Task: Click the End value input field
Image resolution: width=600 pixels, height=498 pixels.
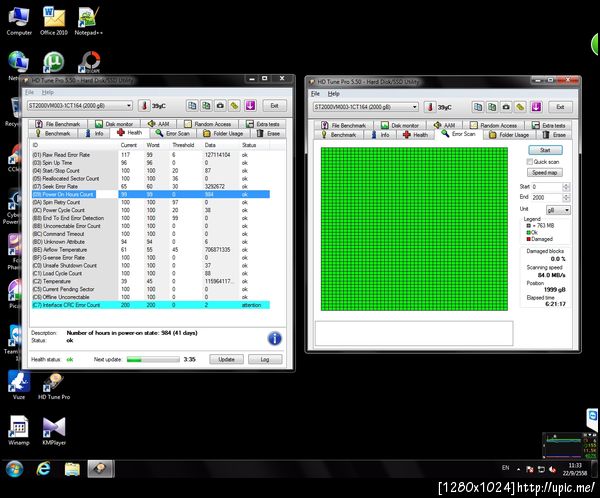Action: pyautogui.click(x=547, y=198)
